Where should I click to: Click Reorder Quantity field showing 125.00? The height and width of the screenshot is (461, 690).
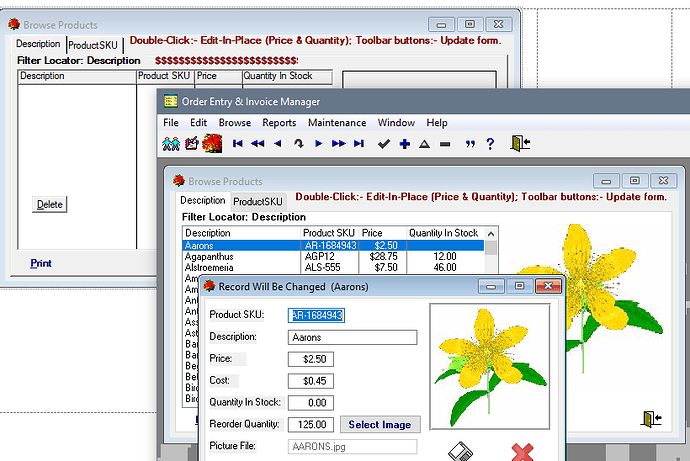[x=311, y=424]
